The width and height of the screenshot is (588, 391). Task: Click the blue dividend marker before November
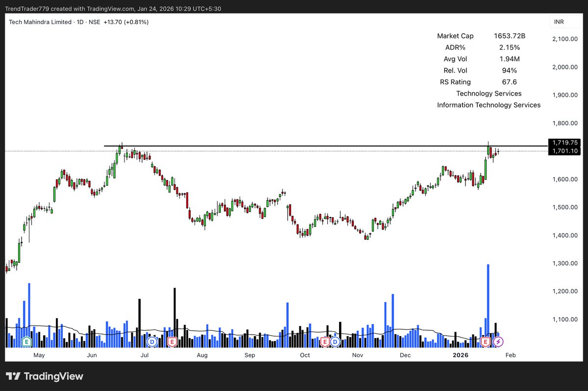click(335, 341)
